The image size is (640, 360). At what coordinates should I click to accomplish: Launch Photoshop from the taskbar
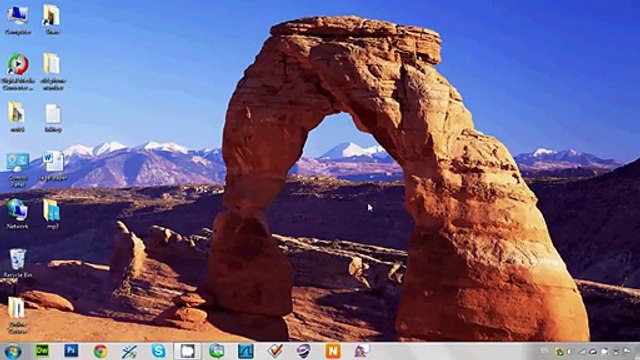pos(71,351)
